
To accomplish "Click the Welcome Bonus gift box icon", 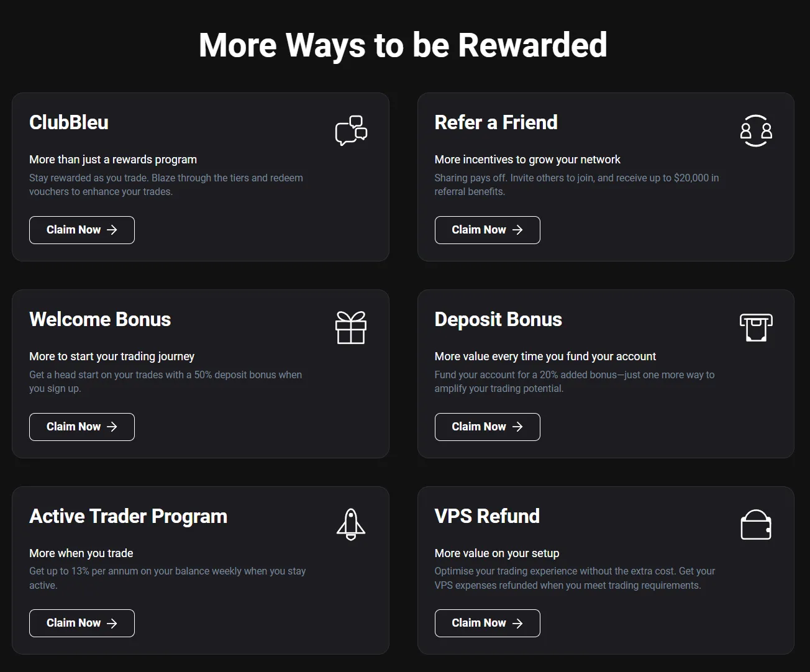I will (x=351, y=327).
